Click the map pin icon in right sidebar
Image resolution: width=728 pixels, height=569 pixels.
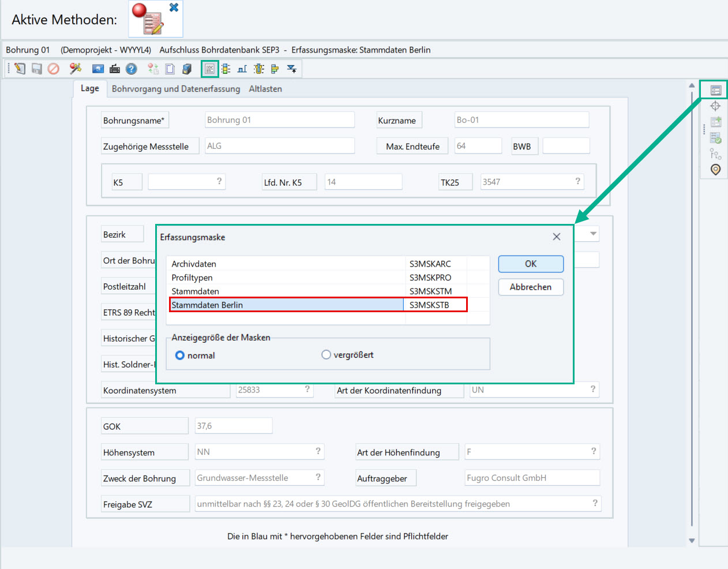pyautogui.click(x=716, y=170)
